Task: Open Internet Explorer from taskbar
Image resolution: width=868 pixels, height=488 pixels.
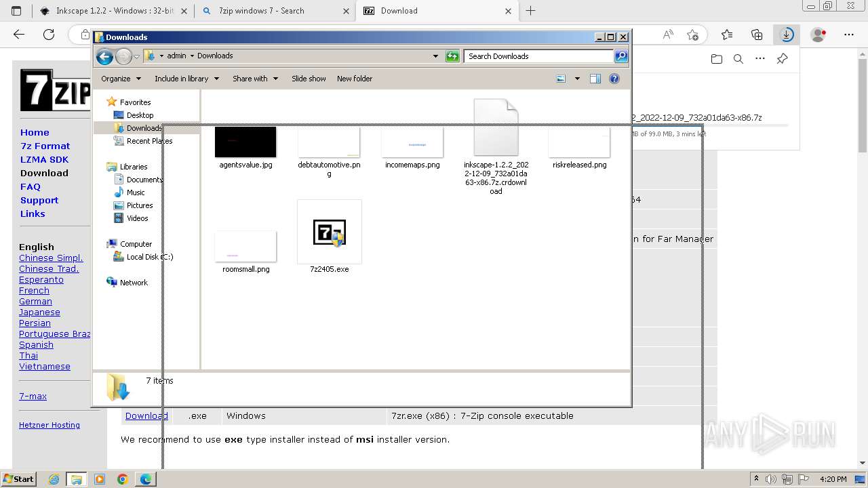Action: click(x=54, y=479)
